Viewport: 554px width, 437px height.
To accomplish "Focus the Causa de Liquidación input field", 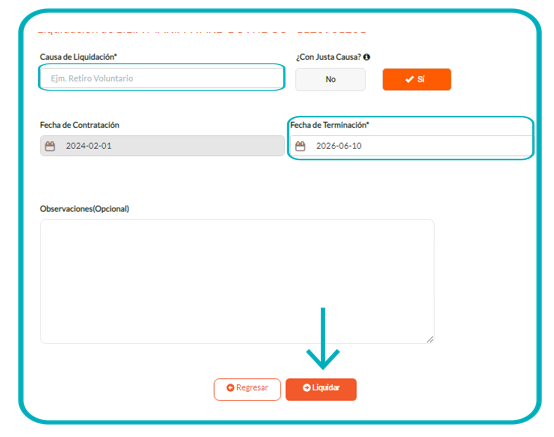I will (x=162, y=78).
